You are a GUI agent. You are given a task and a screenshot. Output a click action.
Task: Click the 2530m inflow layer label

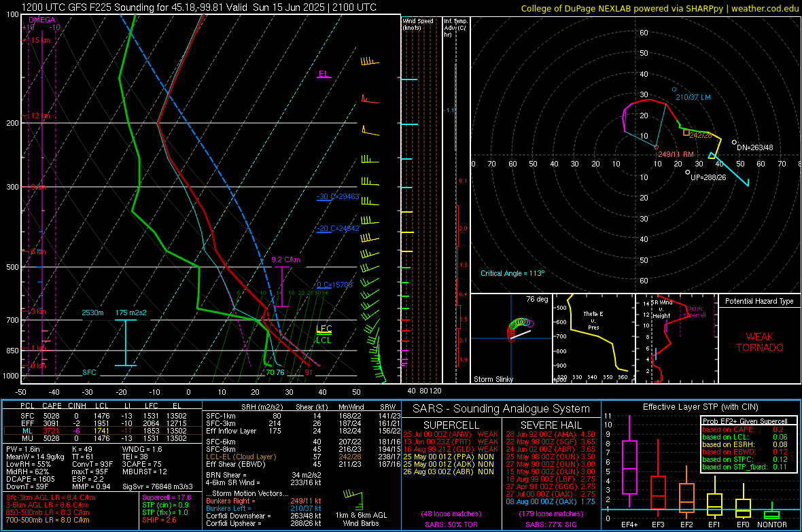click(x=92, y=313)
